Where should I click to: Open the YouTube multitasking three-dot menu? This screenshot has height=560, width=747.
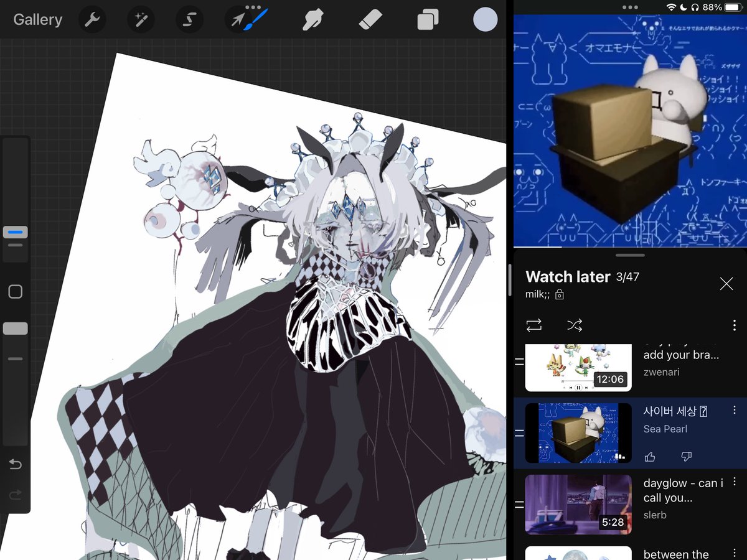click(x=630, y=7)
